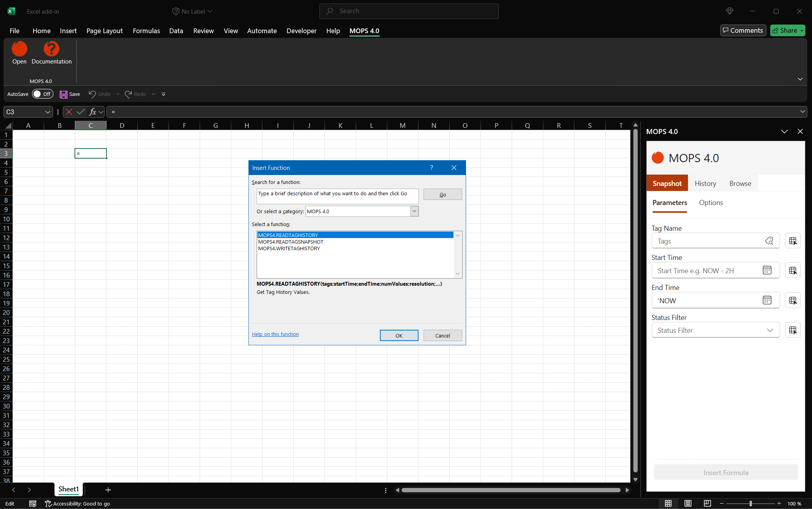Select MOPS4.READTAGSNAPSHOT from the function list
Screen dimensions: 812x509
point(291,242)
